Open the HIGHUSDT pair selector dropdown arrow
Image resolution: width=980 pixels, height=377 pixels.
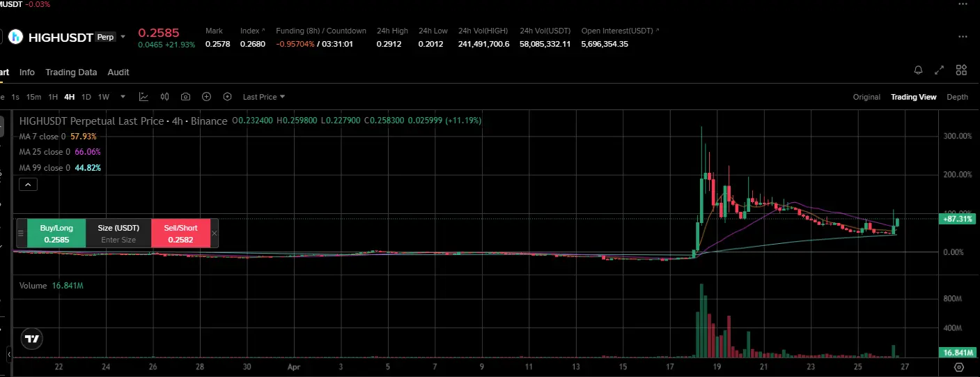point(123,37)
